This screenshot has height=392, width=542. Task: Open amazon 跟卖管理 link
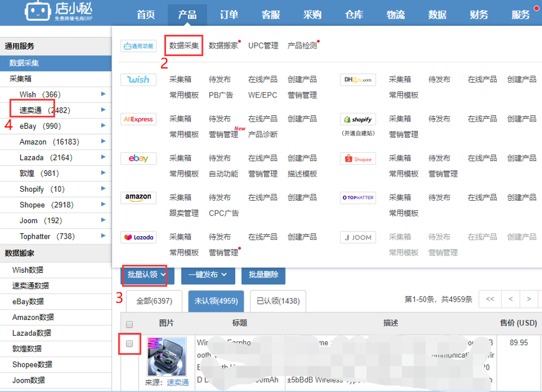(x=184, y=213)
